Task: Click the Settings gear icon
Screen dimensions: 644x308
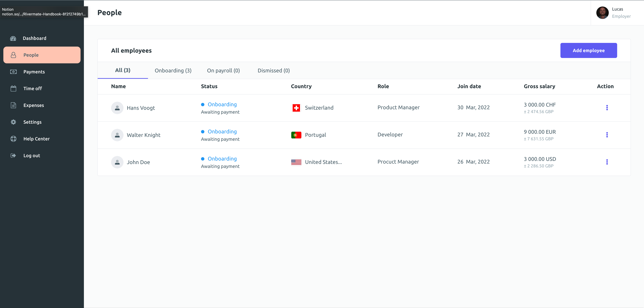Action: pyautogui.click(x=13, y=122)
